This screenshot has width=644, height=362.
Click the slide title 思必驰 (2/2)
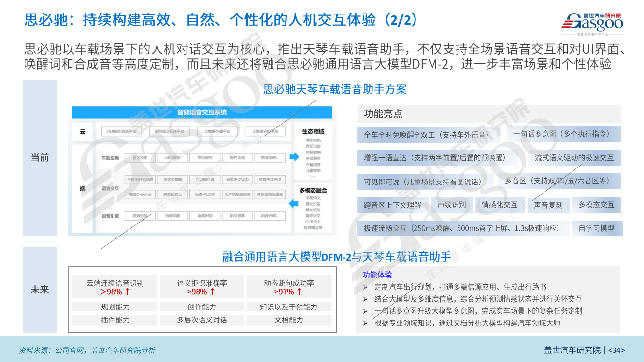[x=221, y=20]
